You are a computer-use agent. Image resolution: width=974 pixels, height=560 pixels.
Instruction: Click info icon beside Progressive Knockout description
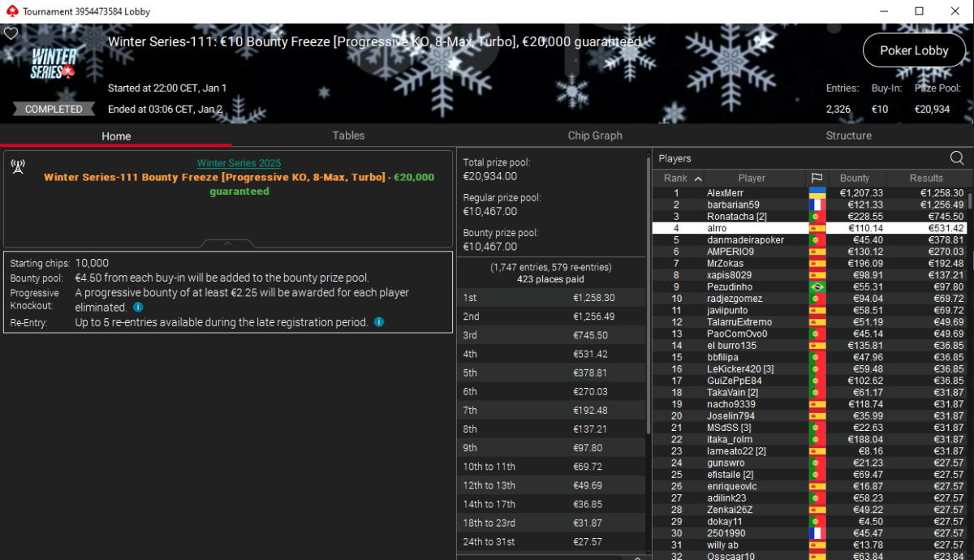(138, 308)
